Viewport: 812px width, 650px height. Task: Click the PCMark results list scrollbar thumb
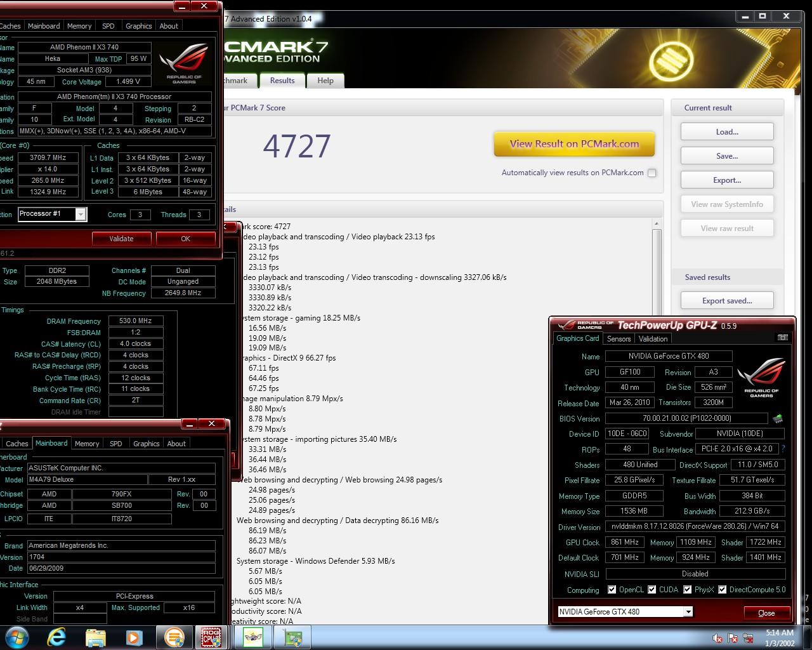click(x=656, y=273)
